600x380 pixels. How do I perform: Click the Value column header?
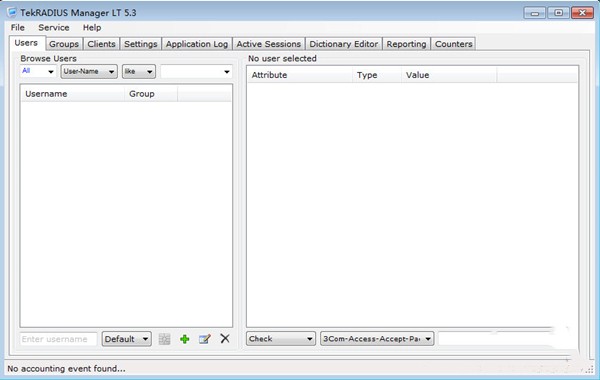[449, 75]
